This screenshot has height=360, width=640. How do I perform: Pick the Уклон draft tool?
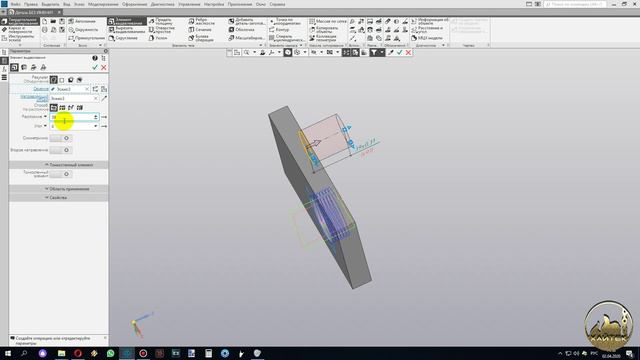[158, 38]
